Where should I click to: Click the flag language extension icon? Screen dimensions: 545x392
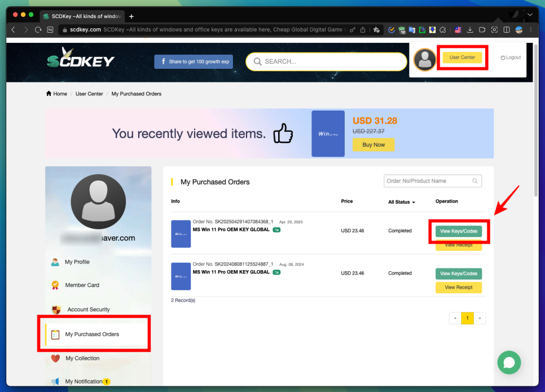458,30
